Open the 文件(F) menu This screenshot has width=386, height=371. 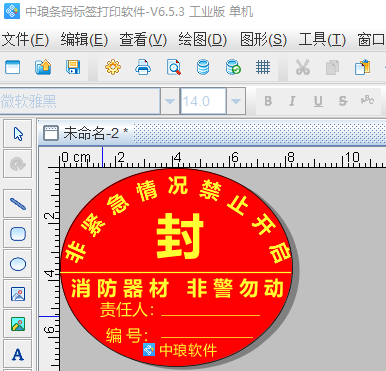26,40
